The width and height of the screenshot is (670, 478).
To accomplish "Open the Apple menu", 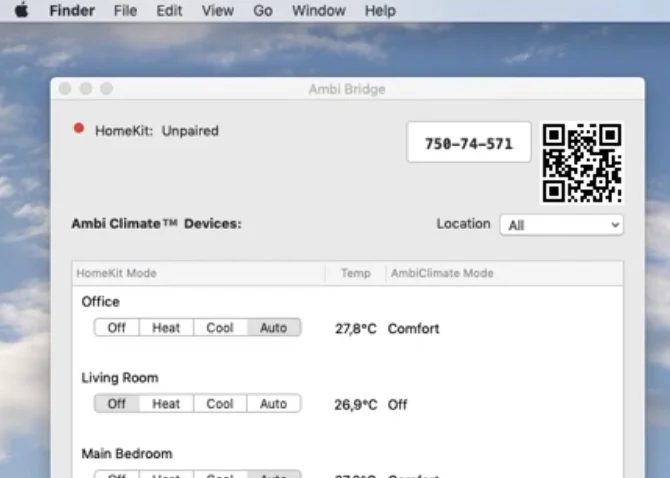I will (x=21, y=10).
